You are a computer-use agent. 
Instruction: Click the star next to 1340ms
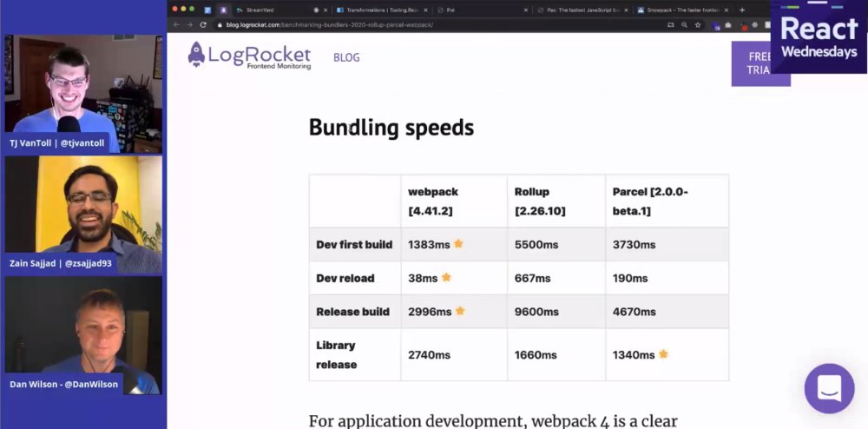663,353
